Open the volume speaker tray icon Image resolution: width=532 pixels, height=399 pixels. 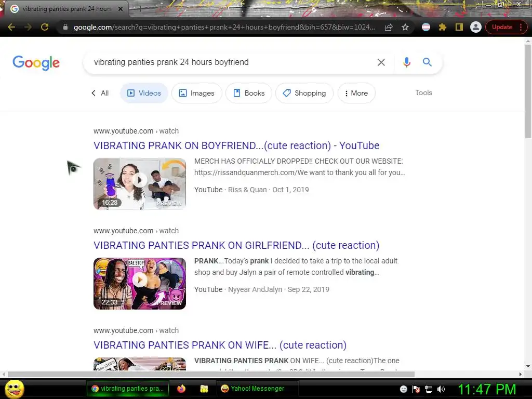[x=441, y=389]
